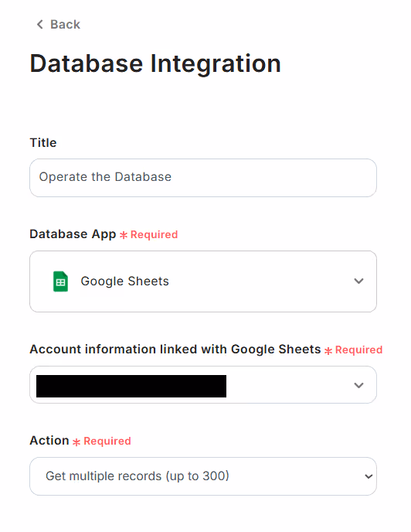Click Required text next to Database App
The height and width of the screenshot is (532, 411).
(154, 235)
